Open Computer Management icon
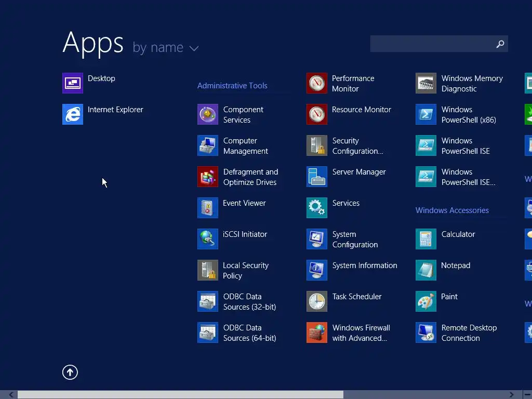 pyautogui.click(x=208, y=145)
